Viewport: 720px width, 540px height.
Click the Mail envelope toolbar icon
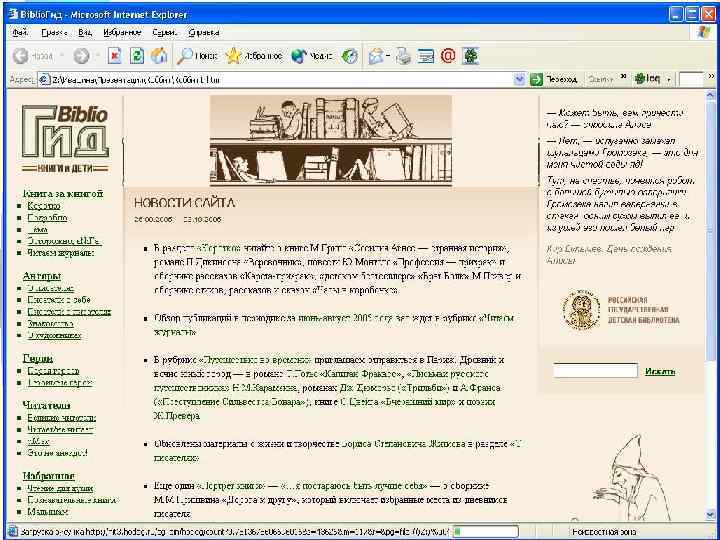(376, 56)
